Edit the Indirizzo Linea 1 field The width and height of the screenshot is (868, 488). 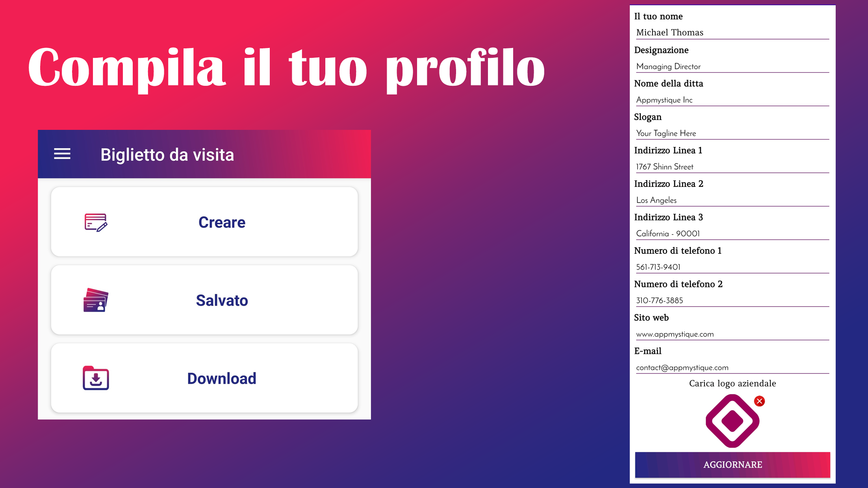coord(733,166)
